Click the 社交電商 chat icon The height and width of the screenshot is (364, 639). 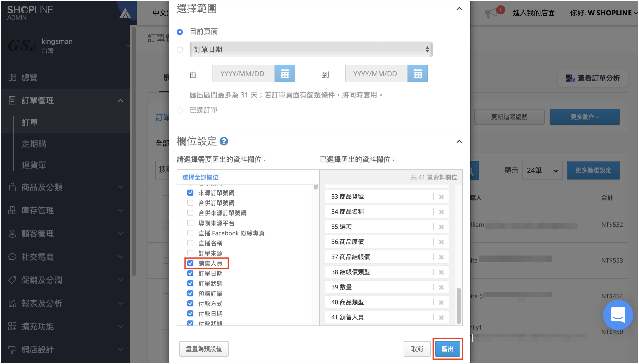[12, 257]
